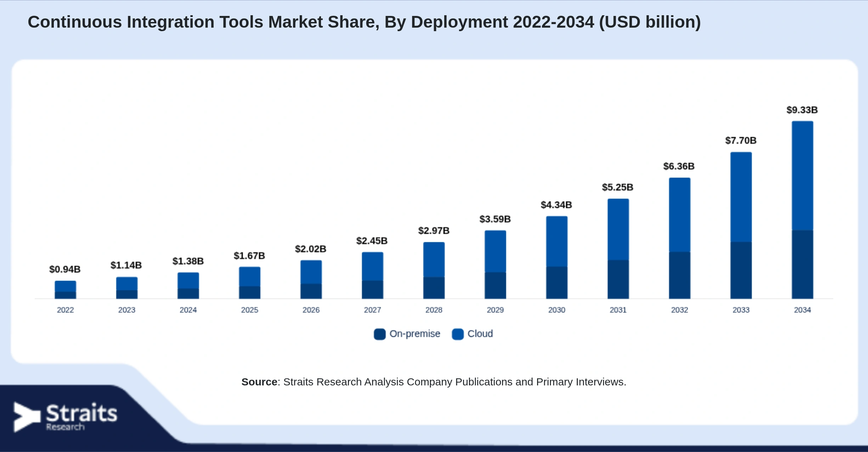Click the 2024 axis label
This screenshot has height=452, width=868.
[x=188, y=310]
